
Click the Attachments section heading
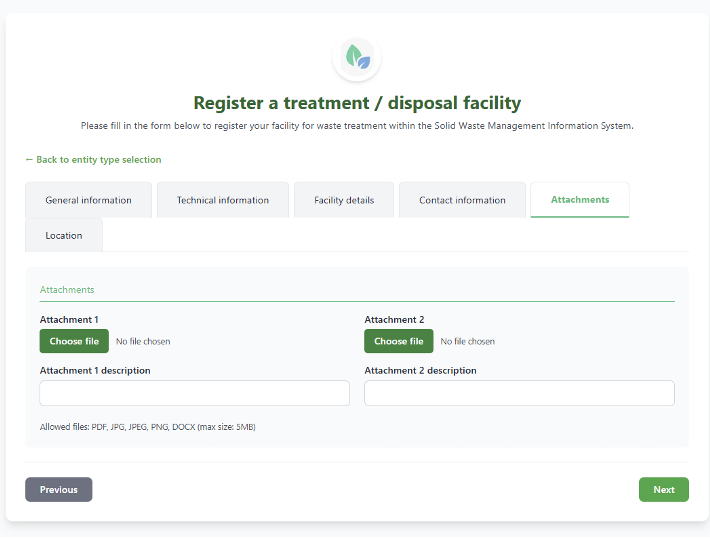tap(67, 290)
